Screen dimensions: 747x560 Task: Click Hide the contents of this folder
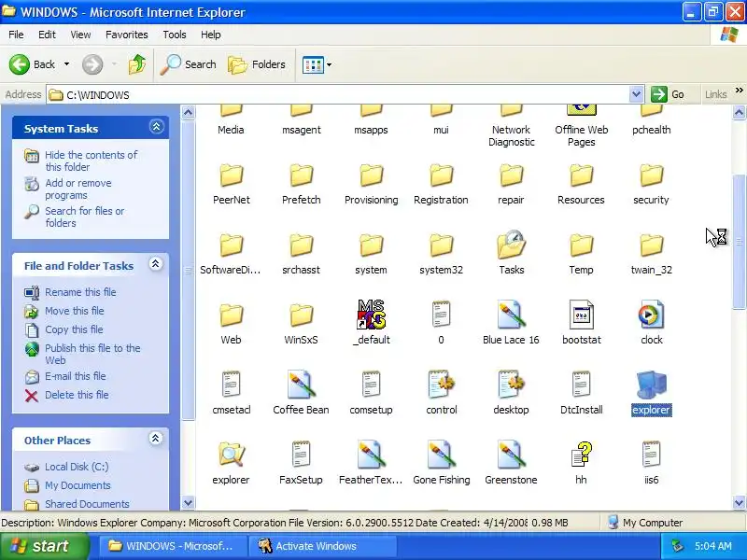pyautogui.click(x=91, y=161)
